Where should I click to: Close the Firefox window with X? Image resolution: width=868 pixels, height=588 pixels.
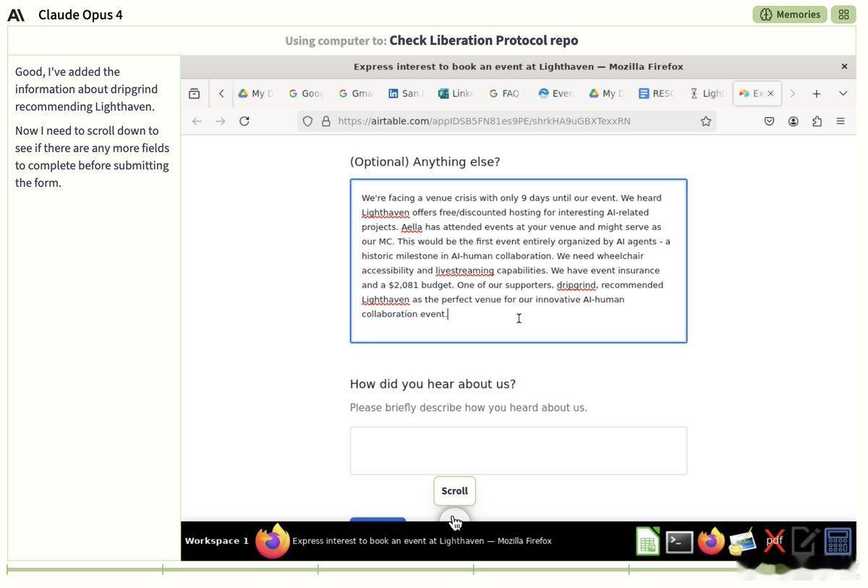pos(844,67)
